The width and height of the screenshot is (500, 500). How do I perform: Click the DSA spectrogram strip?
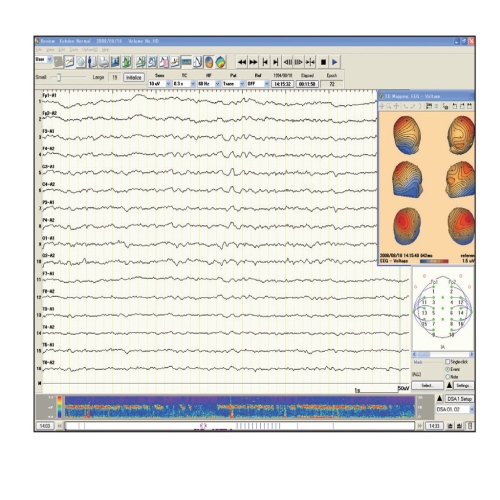click(239, 407)
